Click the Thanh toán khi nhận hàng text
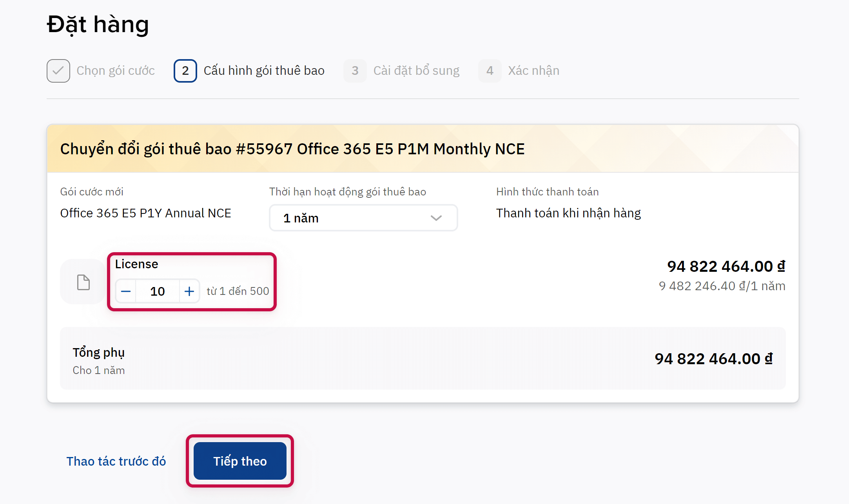Viewport: 849px width, 504px height. click(x=568, y=213)
